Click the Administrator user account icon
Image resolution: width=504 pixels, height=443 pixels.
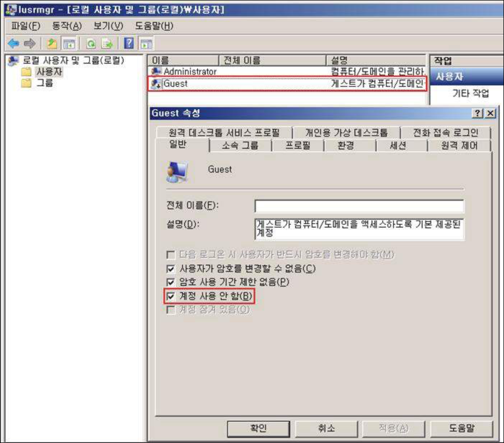pyautogui.click(x=156, y=71)
